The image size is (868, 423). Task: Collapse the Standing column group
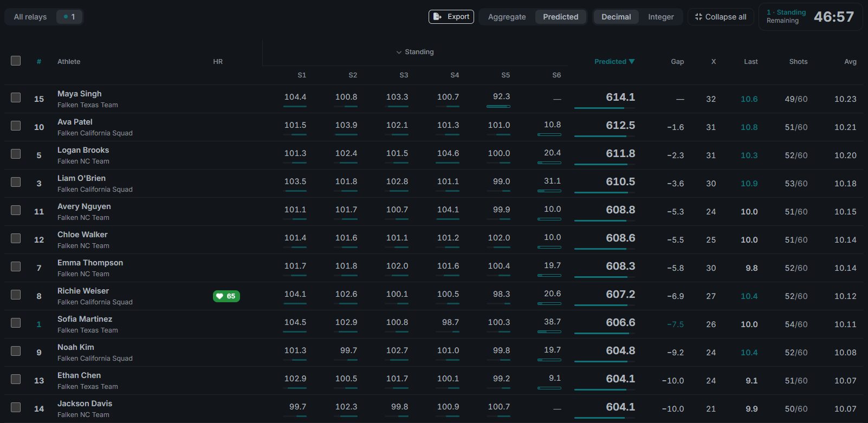(415, 52)
